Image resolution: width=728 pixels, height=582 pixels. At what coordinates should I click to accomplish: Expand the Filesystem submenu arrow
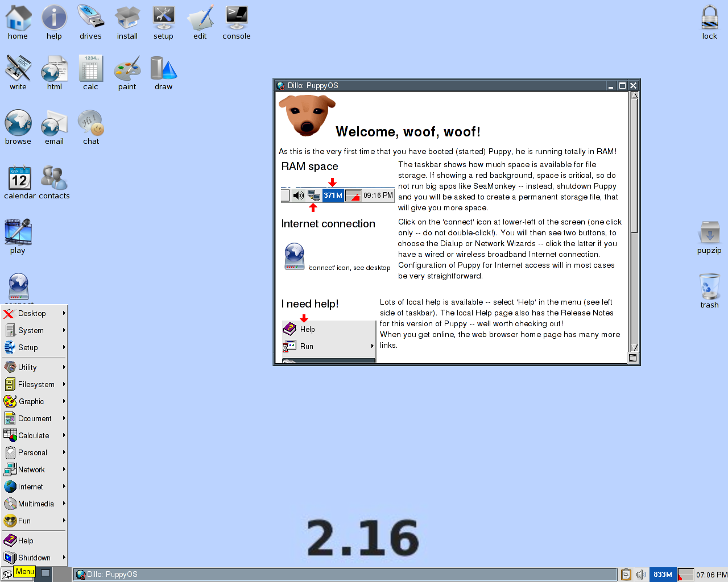pyautogui.click(x=64, y=384)
